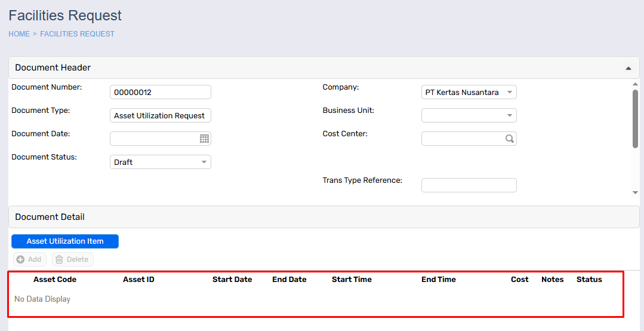
Task: Click the Cost Center text field
Action: point(463,139)
